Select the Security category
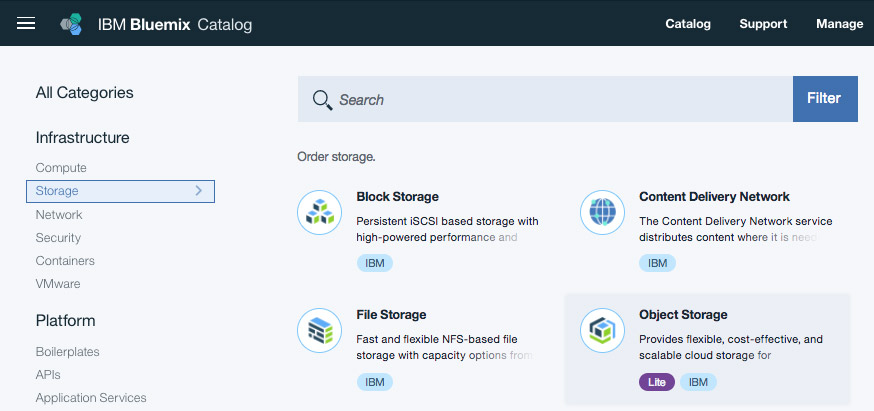The image size is (874, 411). [58, 238]
